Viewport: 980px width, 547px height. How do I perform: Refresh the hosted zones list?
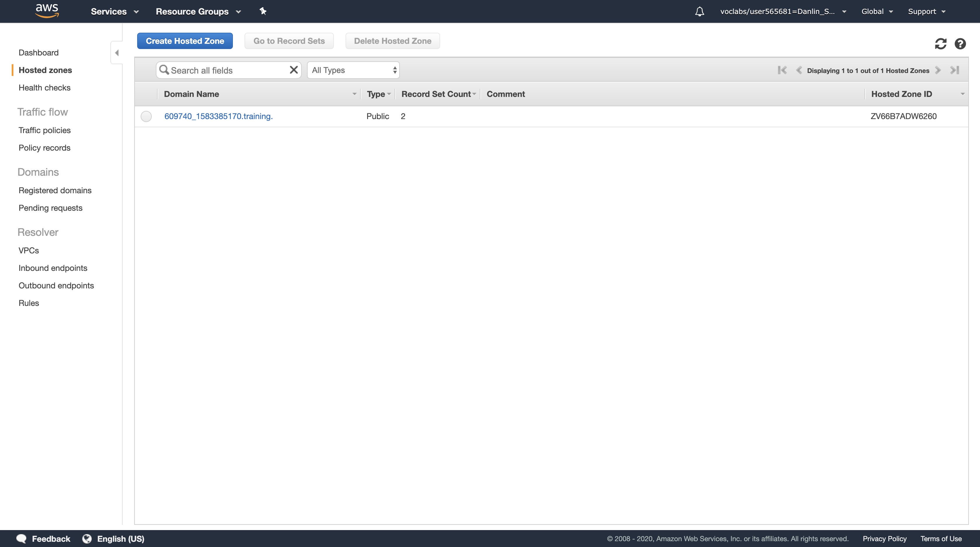[940, 44]
